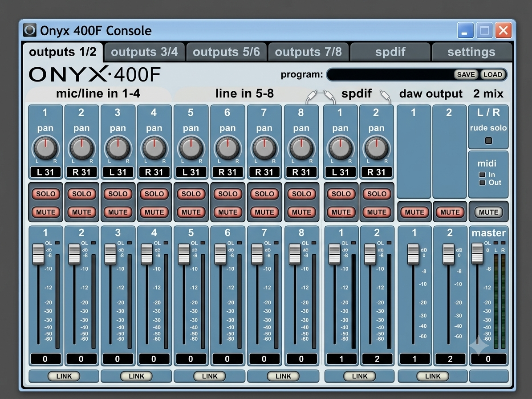The height and width of the screenshot is (399, 532).
Task: Click the pan knob on mic/line channel 4
Action: point(154,149)
